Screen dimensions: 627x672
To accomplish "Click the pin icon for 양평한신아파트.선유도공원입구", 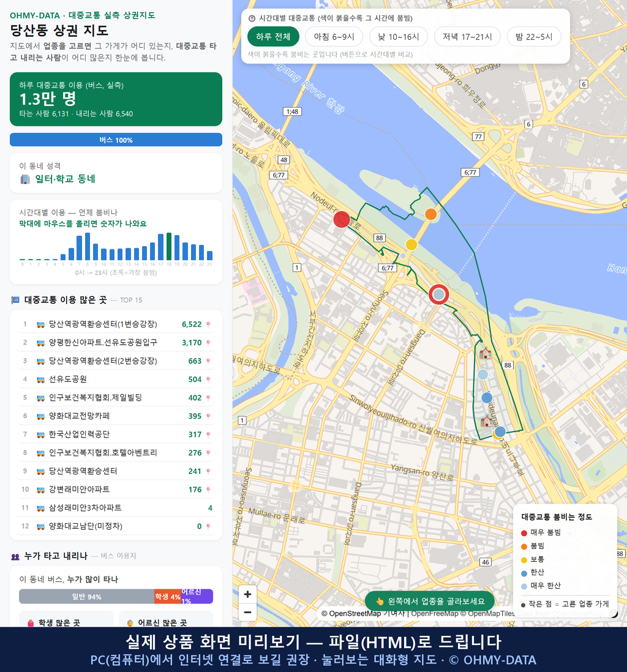I will [208, 343].
